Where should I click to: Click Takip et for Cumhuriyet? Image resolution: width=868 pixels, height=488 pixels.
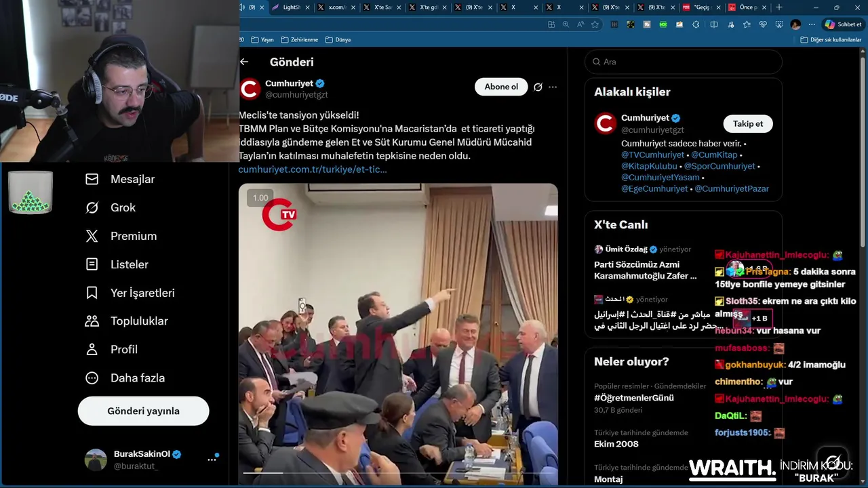coord(748,124)
